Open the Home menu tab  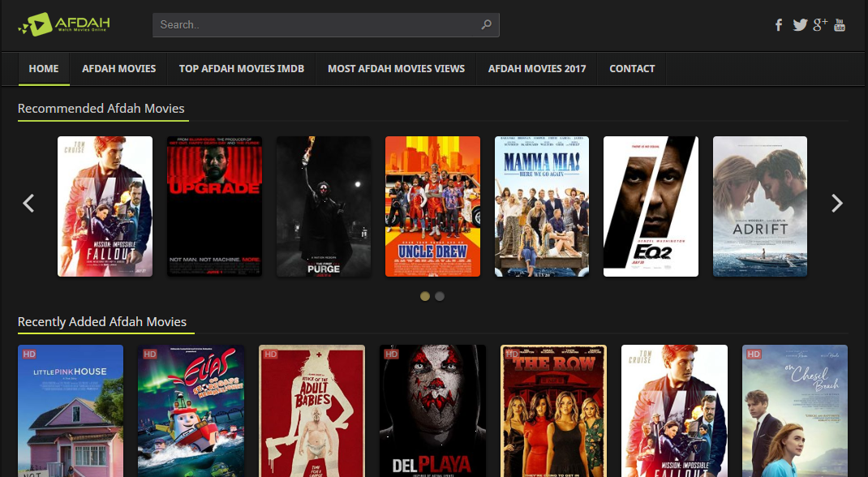tap(44, 69)
